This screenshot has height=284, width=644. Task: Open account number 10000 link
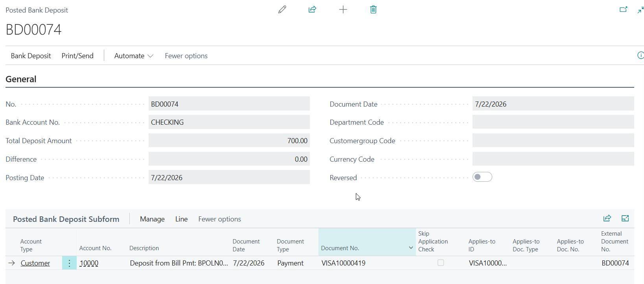click(89, 263)
